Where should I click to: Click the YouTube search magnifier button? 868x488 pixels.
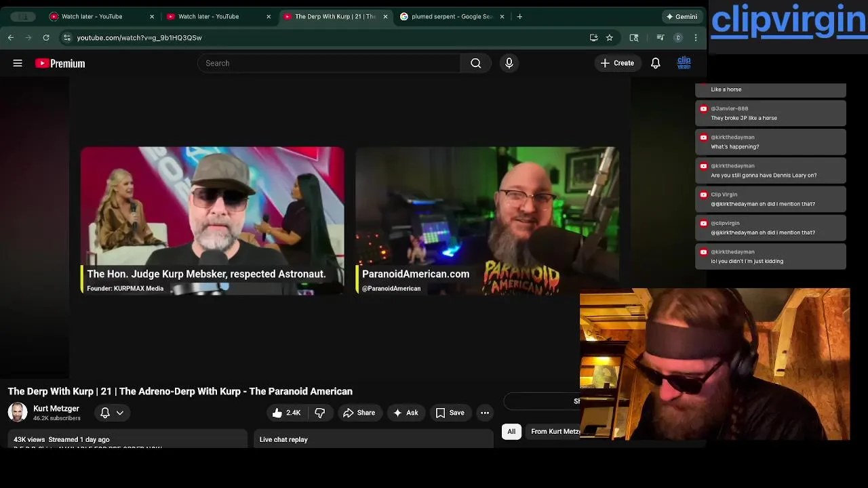[x=475, y=63]
